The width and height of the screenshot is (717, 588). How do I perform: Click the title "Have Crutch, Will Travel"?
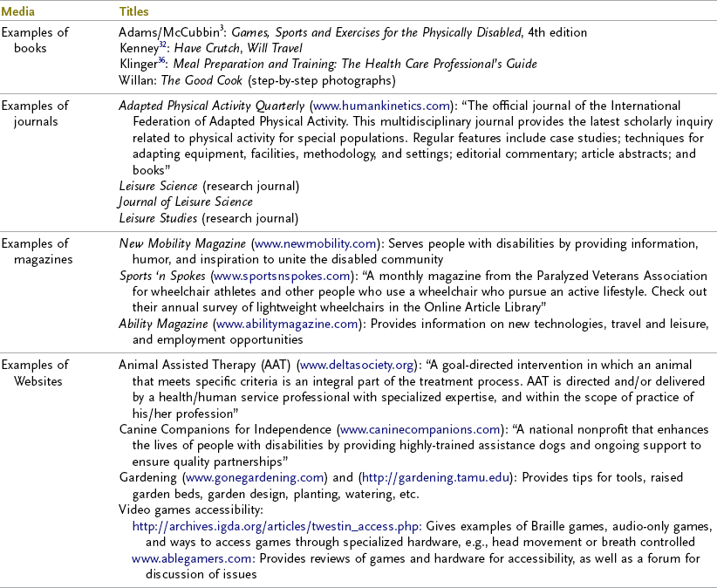tap(238, 48)
